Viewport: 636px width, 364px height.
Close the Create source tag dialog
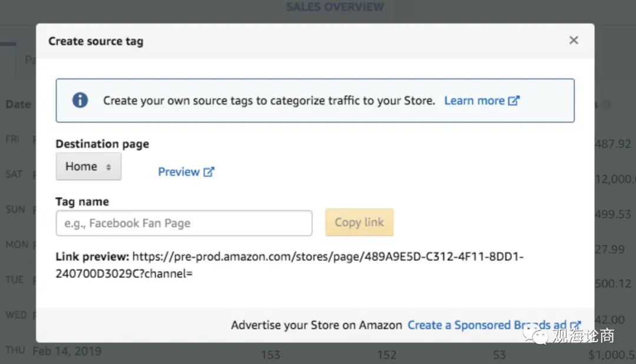tap(574, 41)
